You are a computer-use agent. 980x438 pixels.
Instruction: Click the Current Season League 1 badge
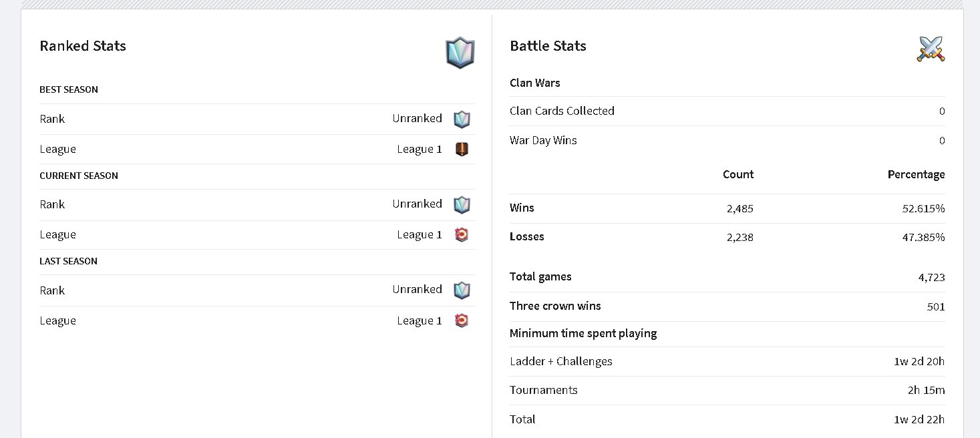(x=462, y=234)
